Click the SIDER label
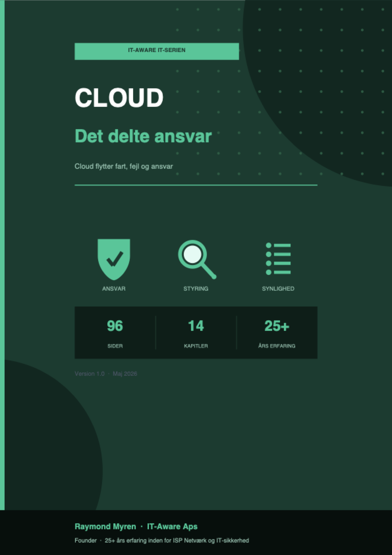 (x=115, y=346)
